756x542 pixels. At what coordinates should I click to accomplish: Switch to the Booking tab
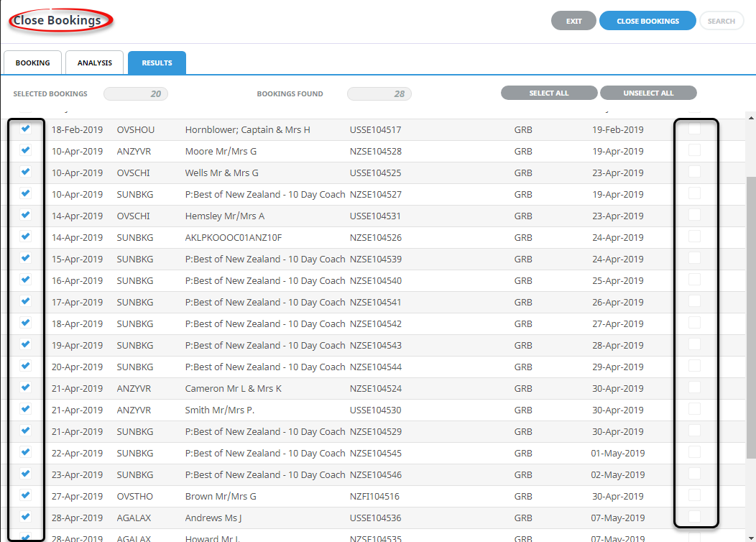pos(32,63)
